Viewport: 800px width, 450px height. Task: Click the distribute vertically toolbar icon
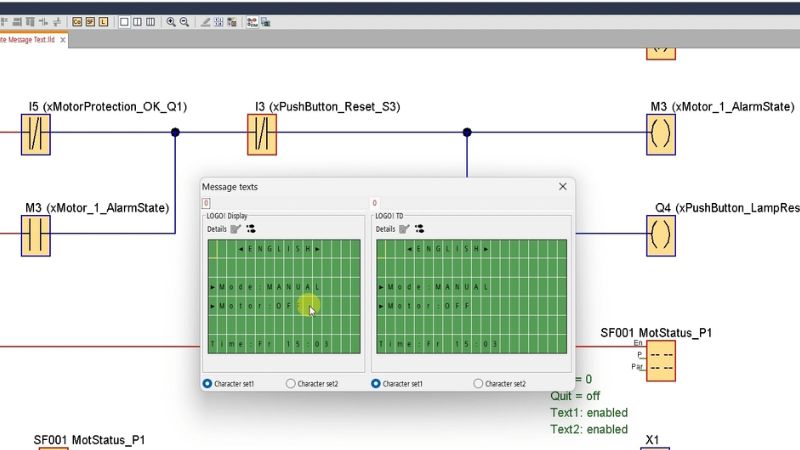click(x=57, y=22)
